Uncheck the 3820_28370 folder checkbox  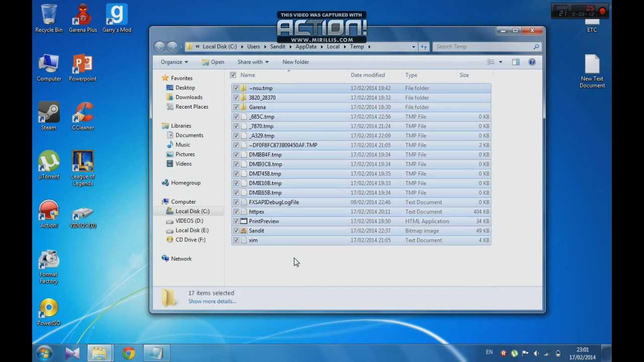point(236,98)
